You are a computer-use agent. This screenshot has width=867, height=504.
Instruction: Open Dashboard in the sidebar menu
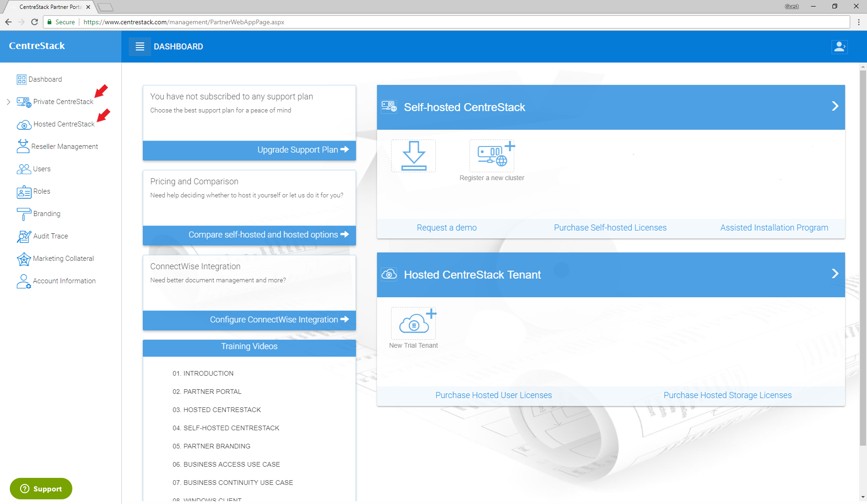pos(45,79)
